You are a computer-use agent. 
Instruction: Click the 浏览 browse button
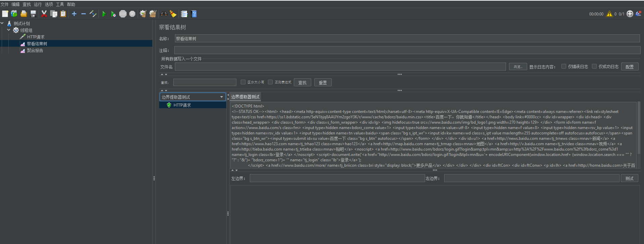(x=518, y=67)
